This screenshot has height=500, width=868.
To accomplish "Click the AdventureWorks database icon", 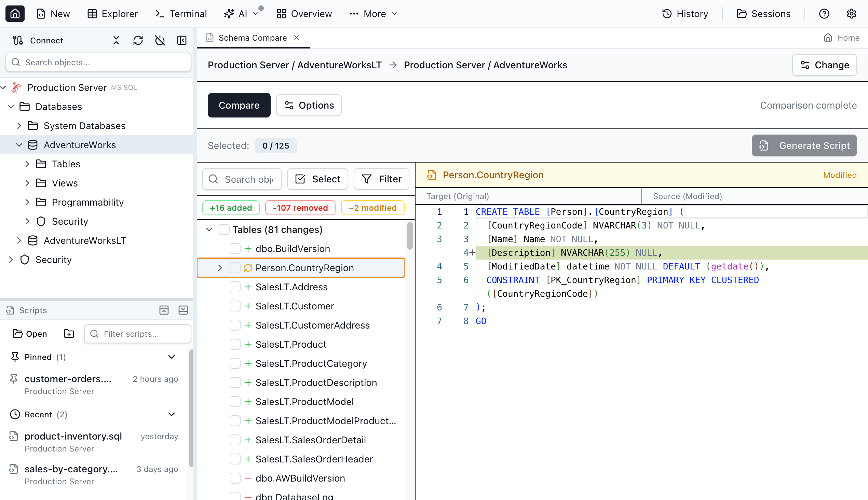I will pyautogui.click(x=33, y=145).
